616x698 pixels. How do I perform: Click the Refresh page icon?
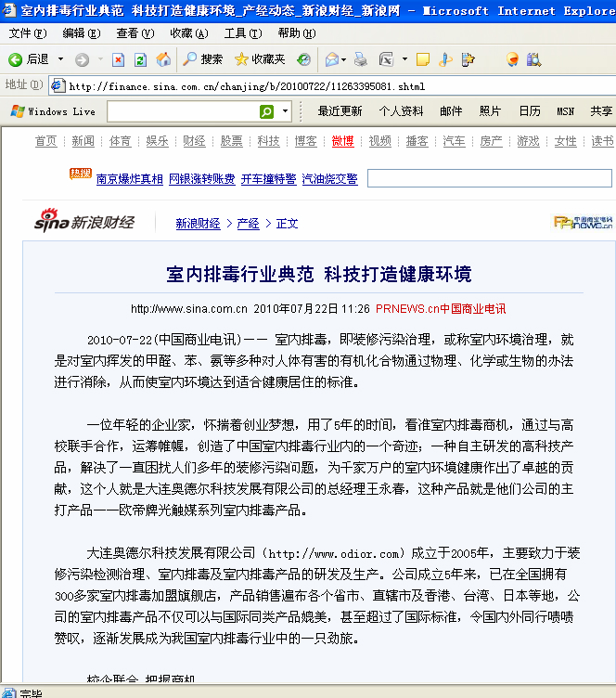pyautogui.click(x=140, y=59)
